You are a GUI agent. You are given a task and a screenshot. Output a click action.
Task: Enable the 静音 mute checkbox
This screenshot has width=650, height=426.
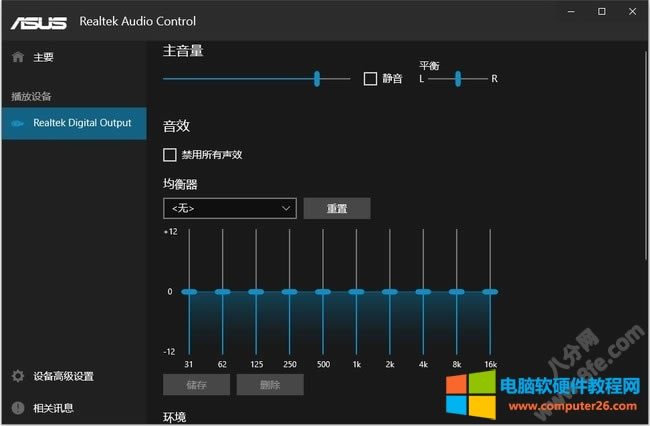370,78
